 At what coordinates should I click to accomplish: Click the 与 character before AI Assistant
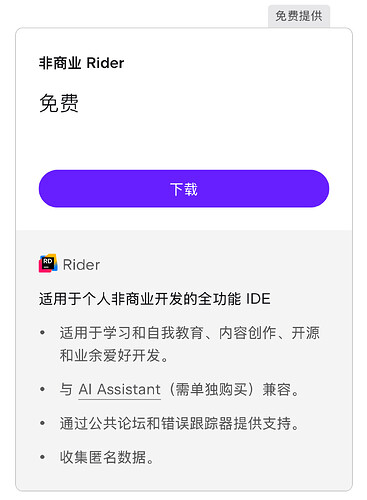(x=66, y=389)
